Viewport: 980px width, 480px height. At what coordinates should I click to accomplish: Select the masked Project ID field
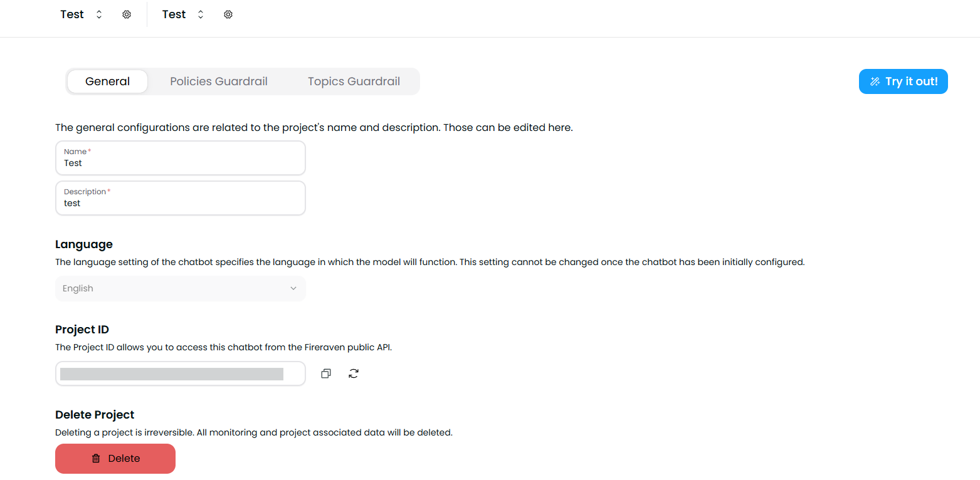180,373
